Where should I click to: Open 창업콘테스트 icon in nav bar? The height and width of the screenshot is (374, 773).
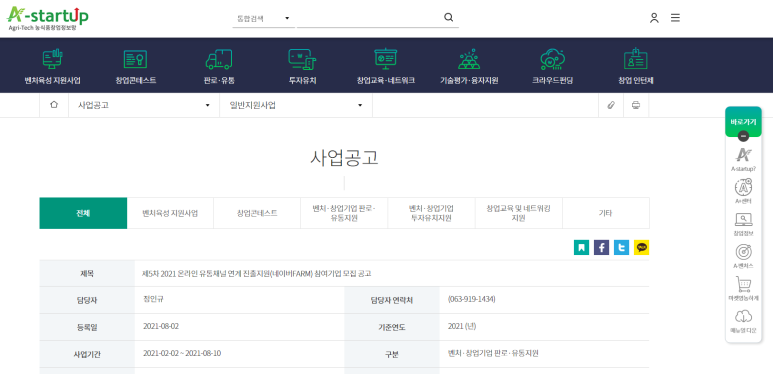(x=135, y=60)
